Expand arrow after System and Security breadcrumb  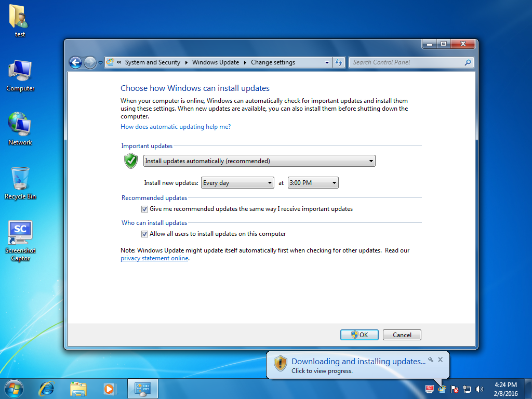[187, 62]
